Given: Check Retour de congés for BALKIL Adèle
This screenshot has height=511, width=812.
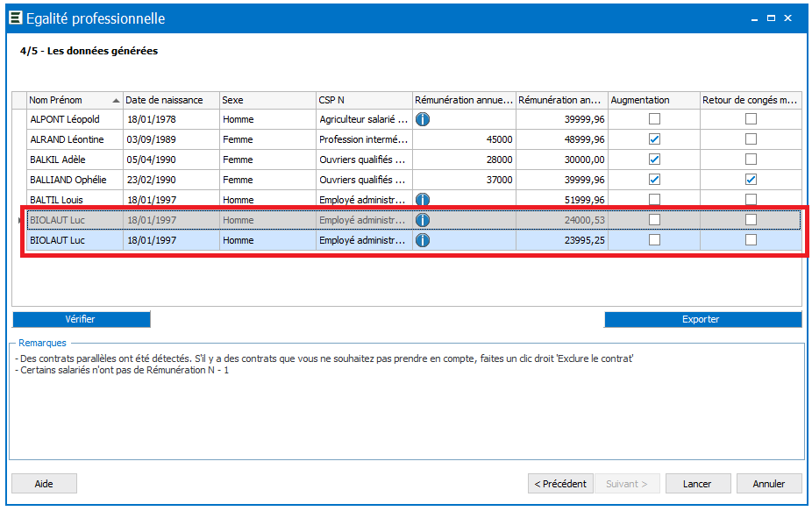Looking at the screenshot, I should click(751, 160).
